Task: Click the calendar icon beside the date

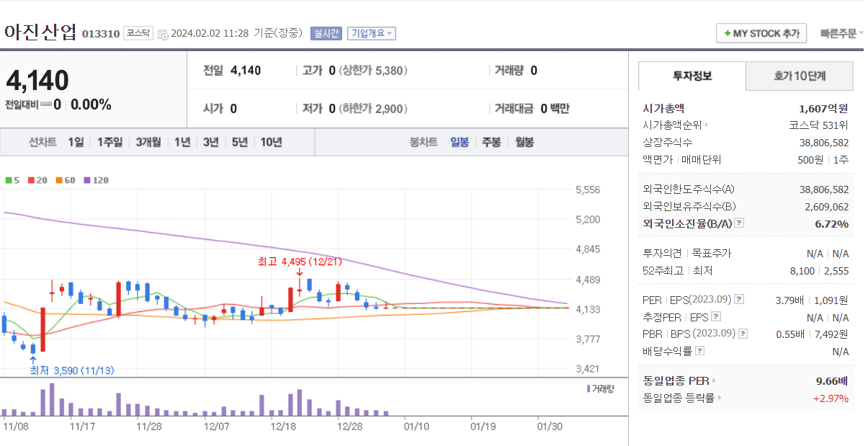Action: point(163,33)
